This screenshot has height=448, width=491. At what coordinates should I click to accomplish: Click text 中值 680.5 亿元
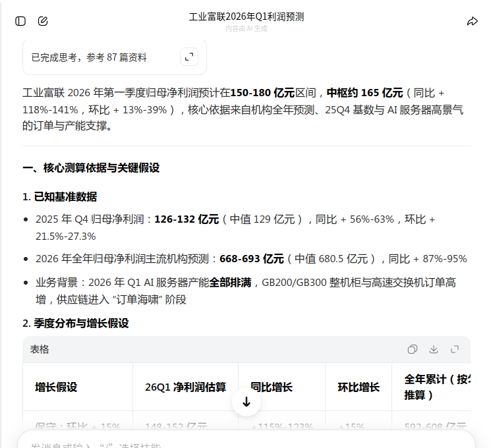(331, 259)
